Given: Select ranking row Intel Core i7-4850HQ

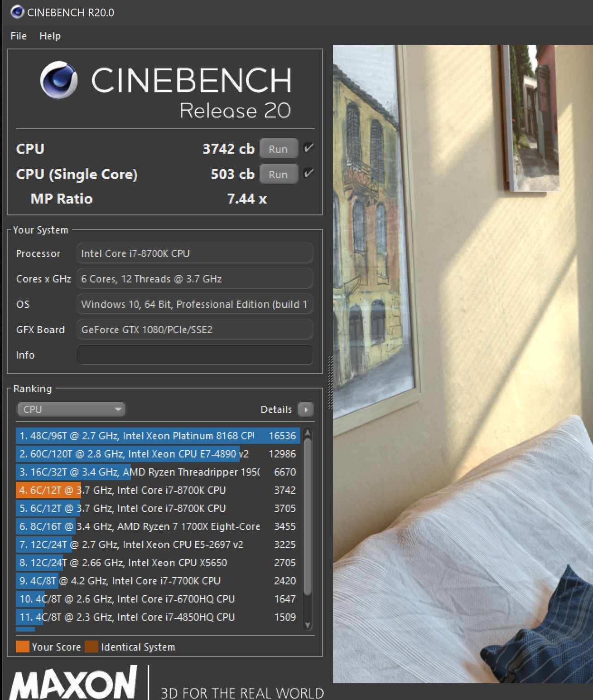Looking at the screenshot, I should (158, 617).
